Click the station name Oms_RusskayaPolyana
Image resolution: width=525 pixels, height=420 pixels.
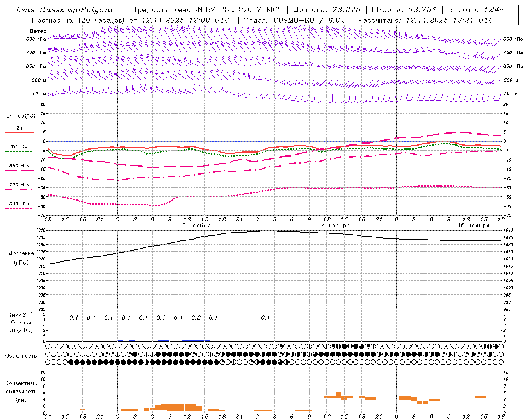click(x=66, y=10)
